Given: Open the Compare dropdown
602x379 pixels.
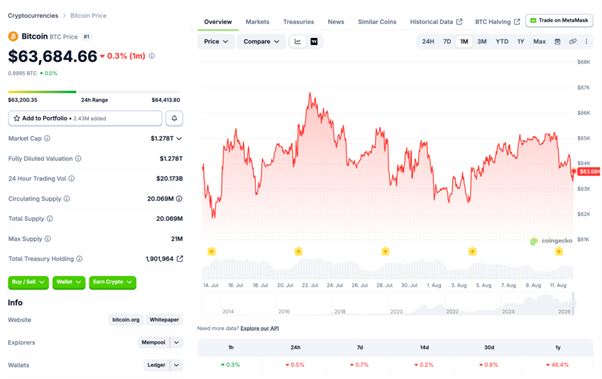Looking at the screenshot, I should (261, 41).
